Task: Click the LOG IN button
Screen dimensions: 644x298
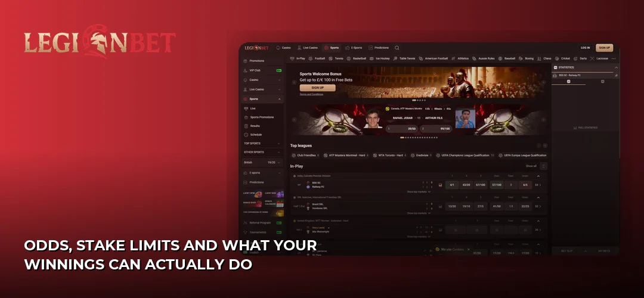Action: [586, 48]
